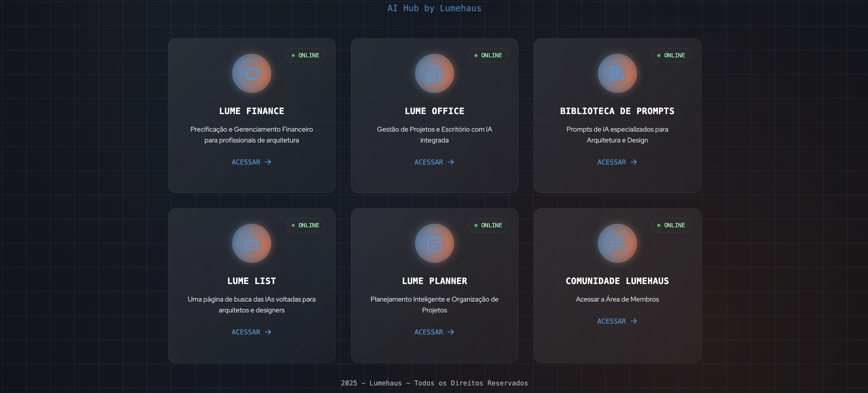Click the robot icon for Lume List
Screen dimensions: 868x393
(x=251, y=243)
